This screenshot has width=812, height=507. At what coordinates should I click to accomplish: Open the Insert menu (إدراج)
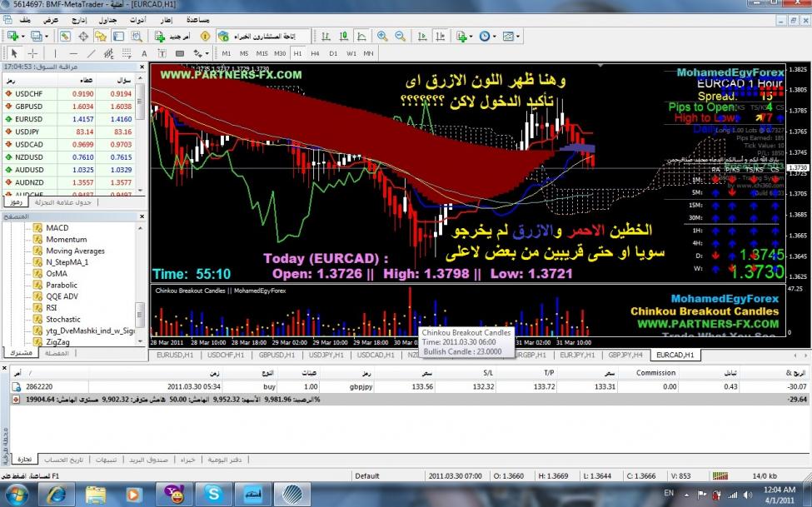[x=79, y=20]
